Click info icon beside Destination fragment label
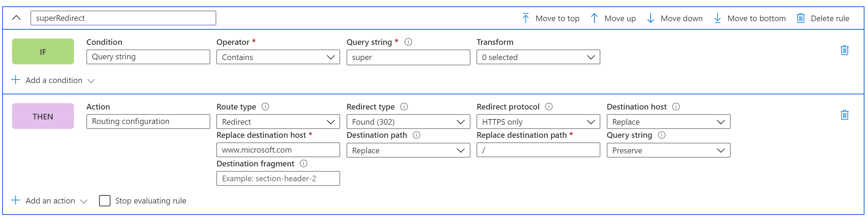 coord(303,164)
